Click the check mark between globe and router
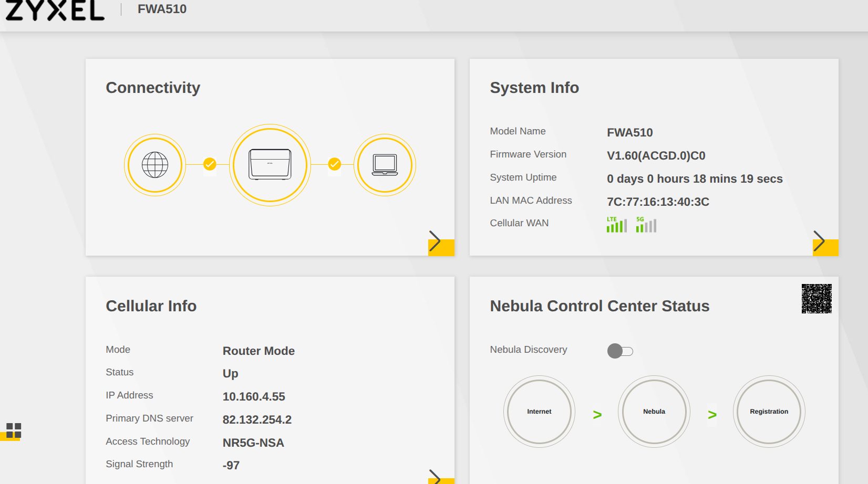868x484 pixels. 210,164
